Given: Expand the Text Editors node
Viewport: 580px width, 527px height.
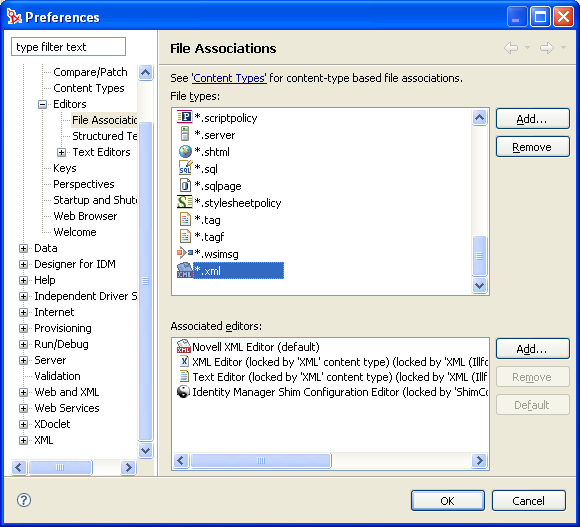Looking at the screenshot, I should 61,152.
